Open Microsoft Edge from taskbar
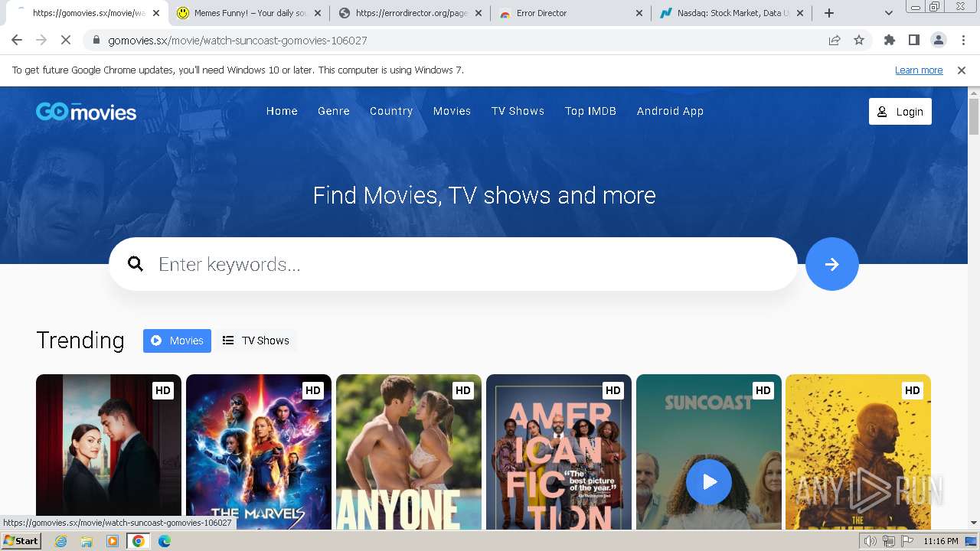This screenshot has width=980, height=551. [x=165, y=541]
